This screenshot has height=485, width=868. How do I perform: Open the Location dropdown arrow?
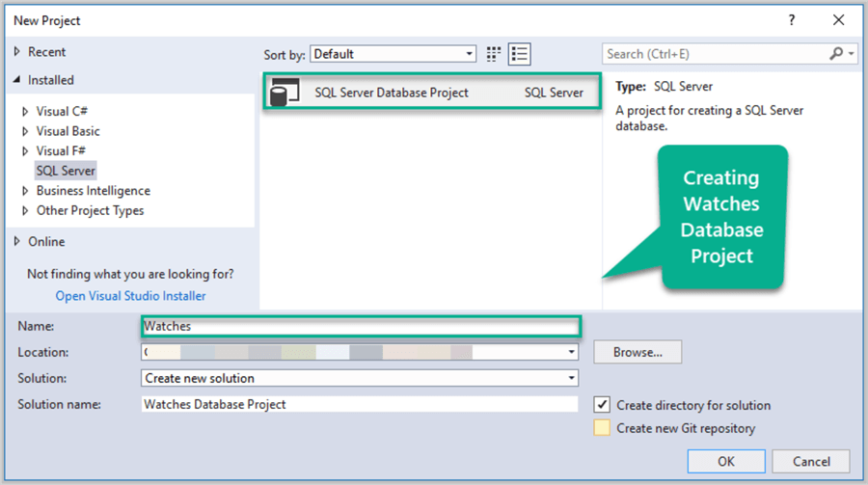(x=571, y=352)
